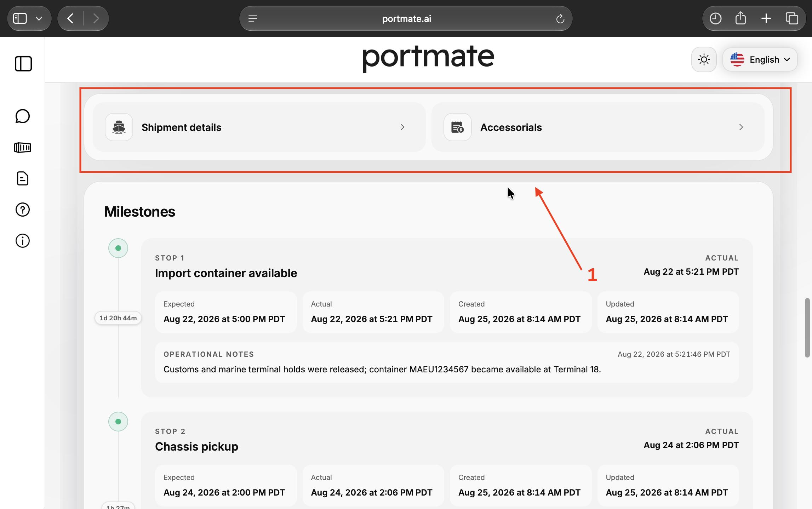Click Stop 1 Expected Aug 22 5:00 PM card
The width and height of the screenshot is (812, 509).
pos(226,312)
